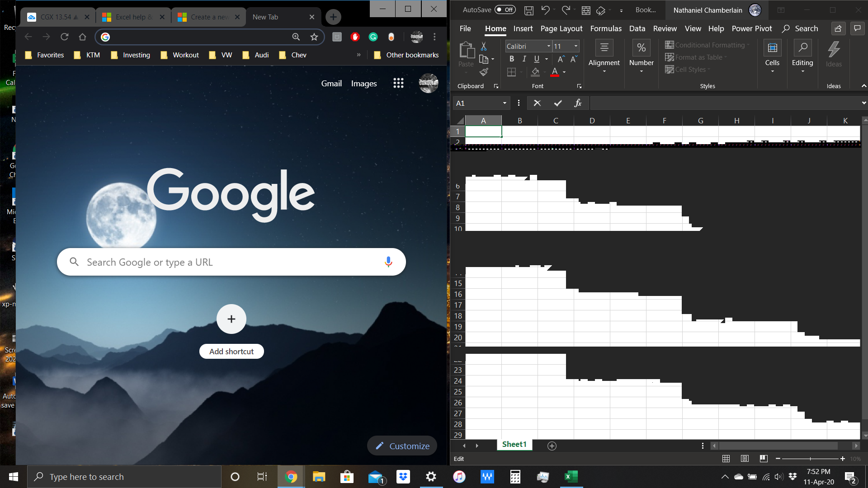Click the Format Painter brush icon
Screen dimensions: 868x488
pyautogui.click(x=484, y=72)
